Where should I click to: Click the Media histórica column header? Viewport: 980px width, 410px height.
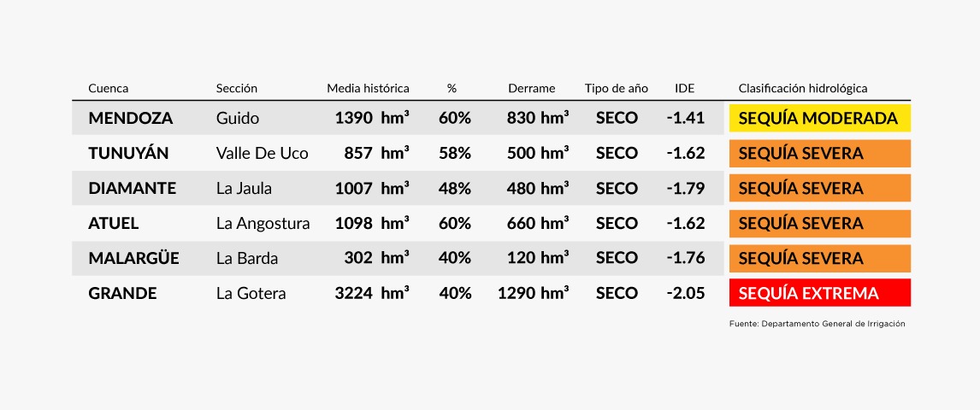click(368, 88)
